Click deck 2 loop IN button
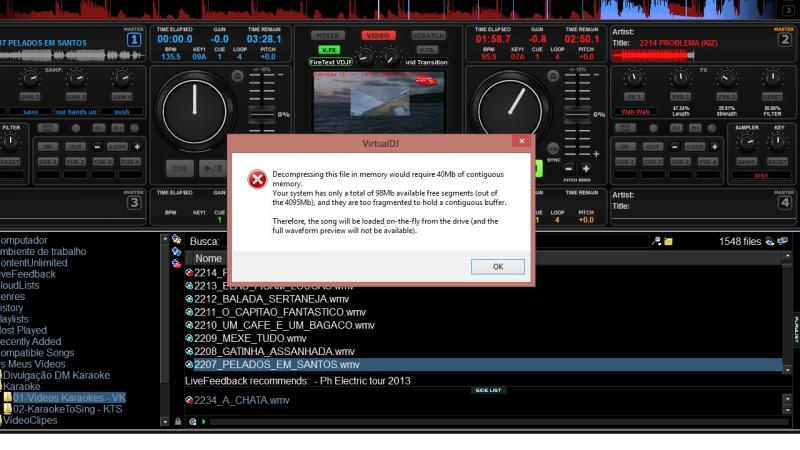 point(625,147)
